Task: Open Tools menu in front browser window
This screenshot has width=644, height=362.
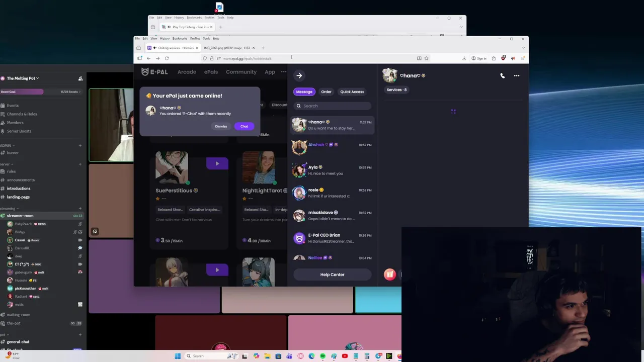Action: pyautogui.click(x=206, y=38)
